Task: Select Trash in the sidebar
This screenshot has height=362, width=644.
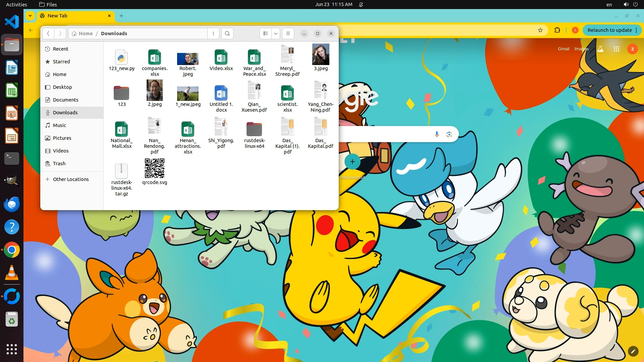Action: tap(59, 164)
